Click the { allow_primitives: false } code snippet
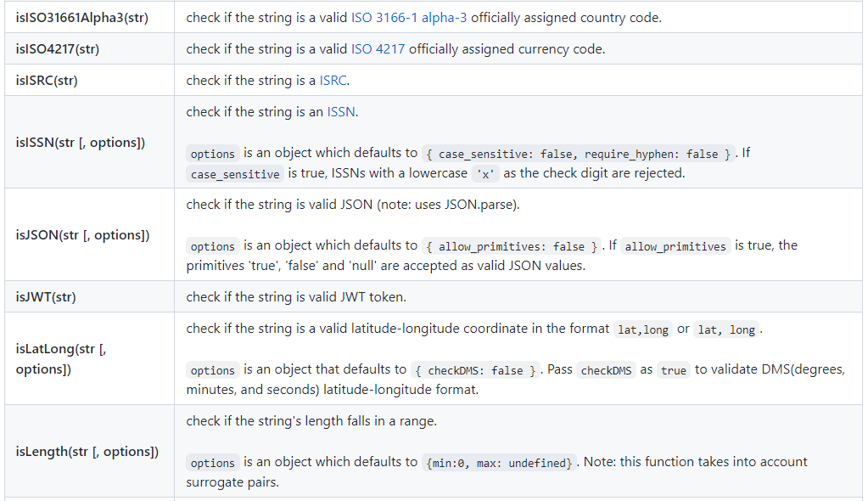The image size is (868, 501). (512, 246)
